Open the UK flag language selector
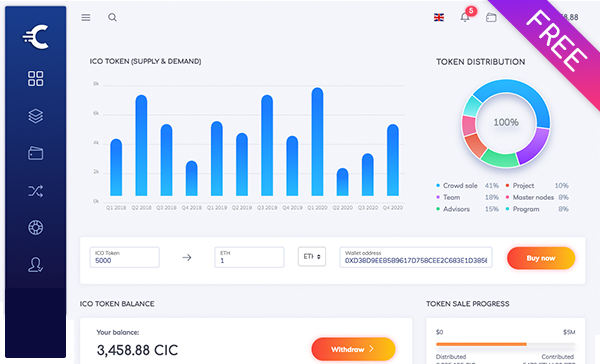Image resolution: width=600 pixels, height=364 pixels. [439, 17]
